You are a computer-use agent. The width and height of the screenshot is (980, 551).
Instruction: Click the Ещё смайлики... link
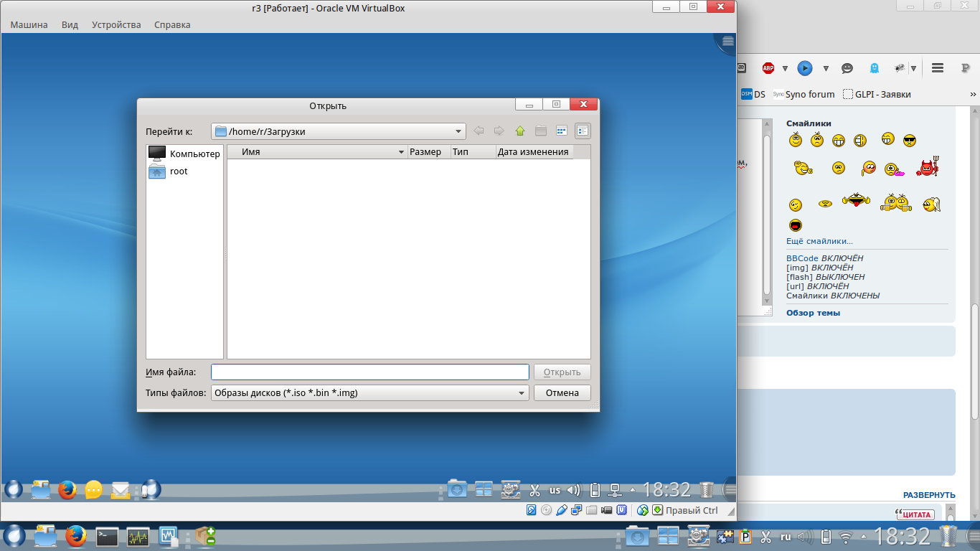(x=819, y=241)
